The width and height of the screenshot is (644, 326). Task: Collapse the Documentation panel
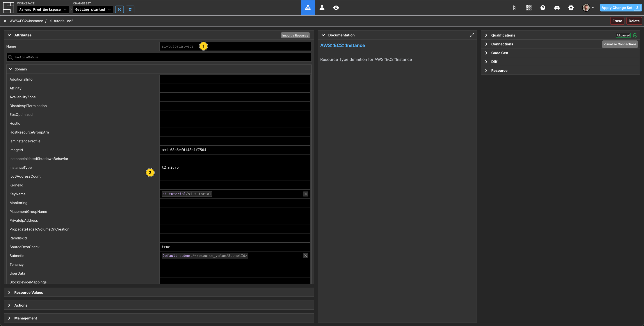(323, 35)
